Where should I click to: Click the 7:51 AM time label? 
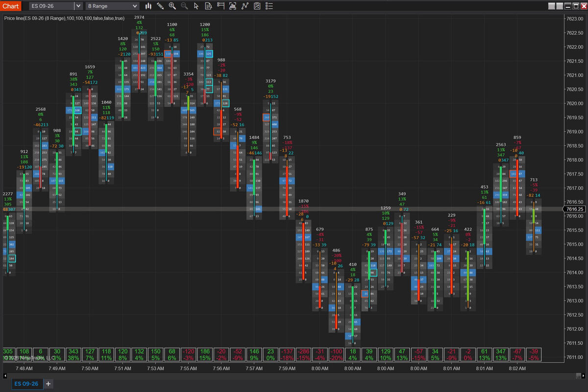(x=122, y=368)
